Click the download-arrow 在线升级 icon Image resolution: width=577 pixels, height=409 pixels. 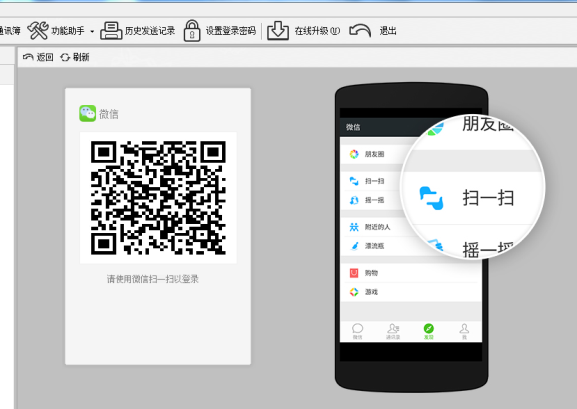[278, 30]
